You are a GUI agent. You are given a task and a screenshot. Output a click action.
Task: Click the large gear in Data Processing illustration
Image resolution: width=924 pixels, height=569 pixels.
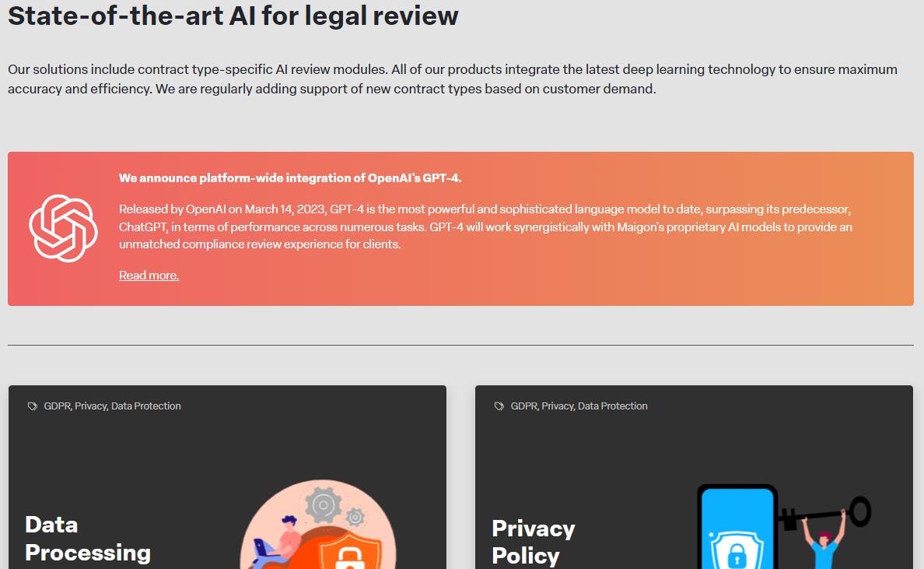pyautogui.click(x=323, y=504)
